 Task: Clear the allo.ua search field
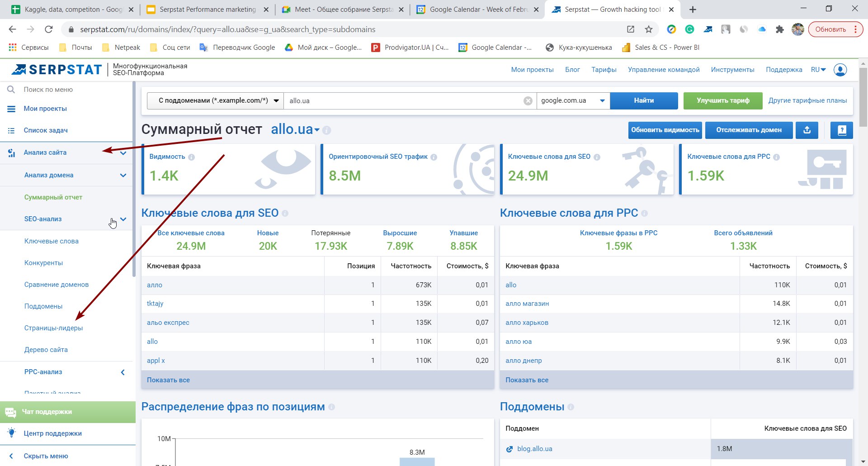pyautogui.click(x=528, y=101)
